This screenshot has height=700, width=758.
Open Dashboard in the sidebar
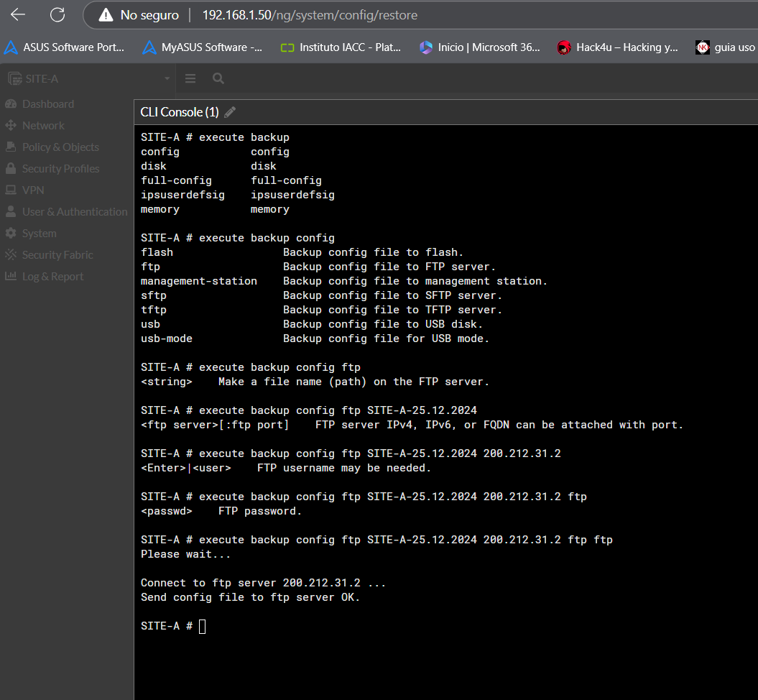47,104
